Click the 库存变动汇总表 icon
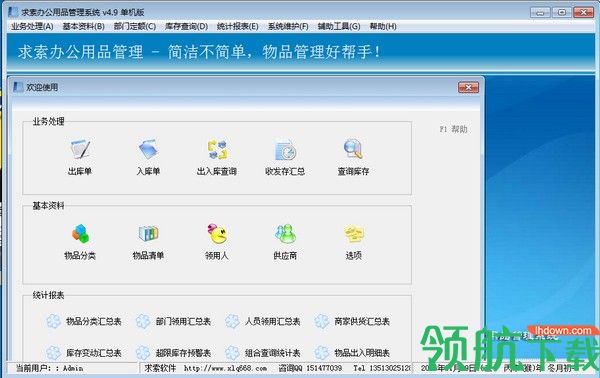This screenshot has height=378, width=600. pos(54,353)
